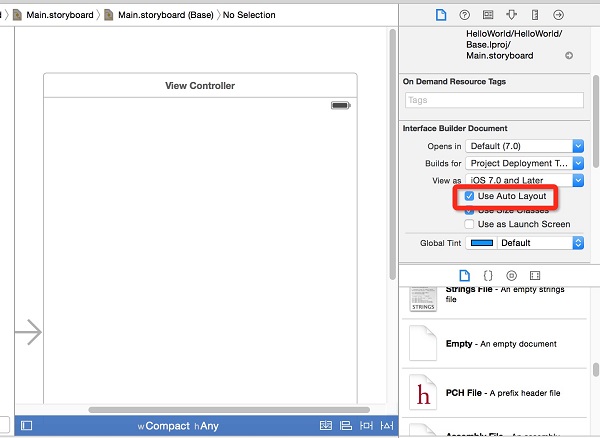This screenshot has width=600, height=438.
Task: Open the File inspector tab
Action: (439, 15)
